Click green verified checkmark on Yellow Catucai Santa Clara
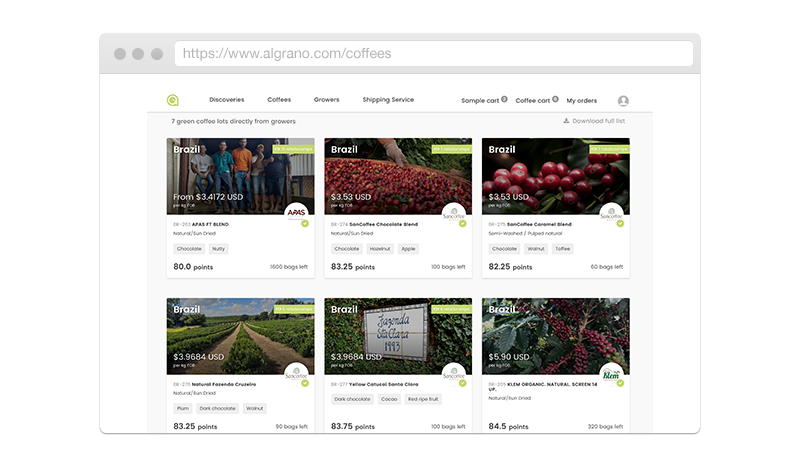The height and width of the screenshot is (470, 800). 463,383
